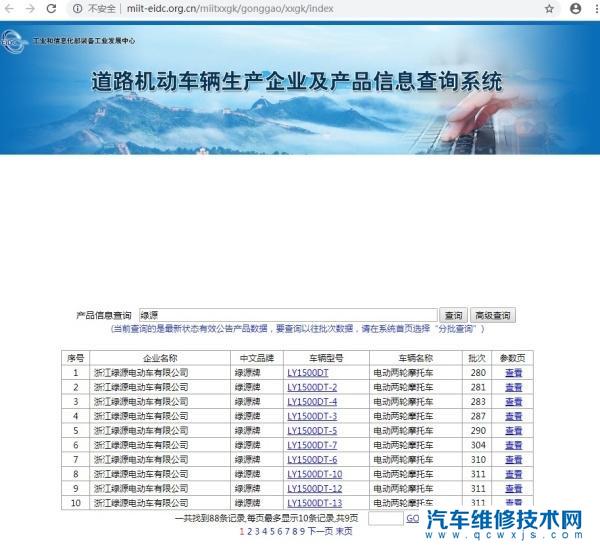Click 查看 link for LY1500DT-7 row
The width and height of the screenshot is (600, 551).
(514, 445)
